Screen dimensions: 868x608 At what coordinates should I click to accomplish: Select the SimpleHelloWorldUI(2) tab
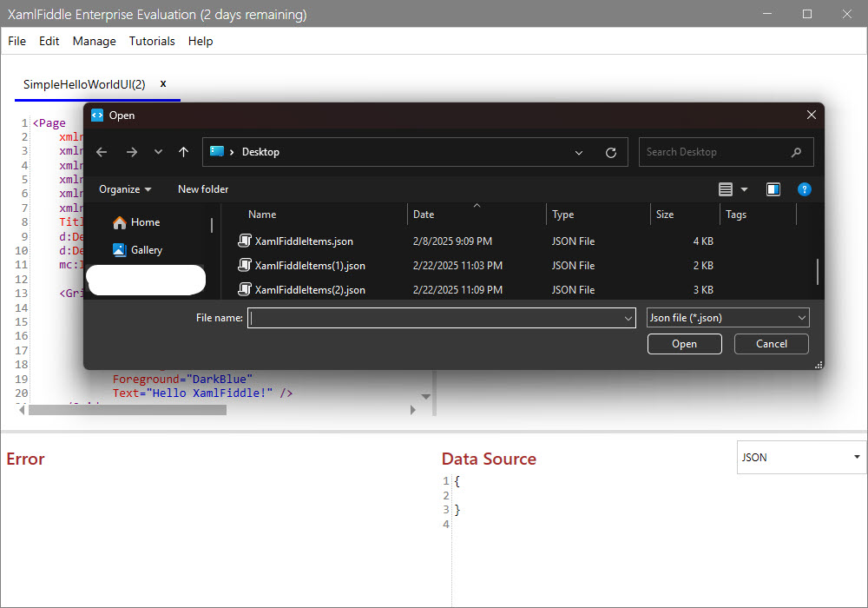[x=84, y=84]
